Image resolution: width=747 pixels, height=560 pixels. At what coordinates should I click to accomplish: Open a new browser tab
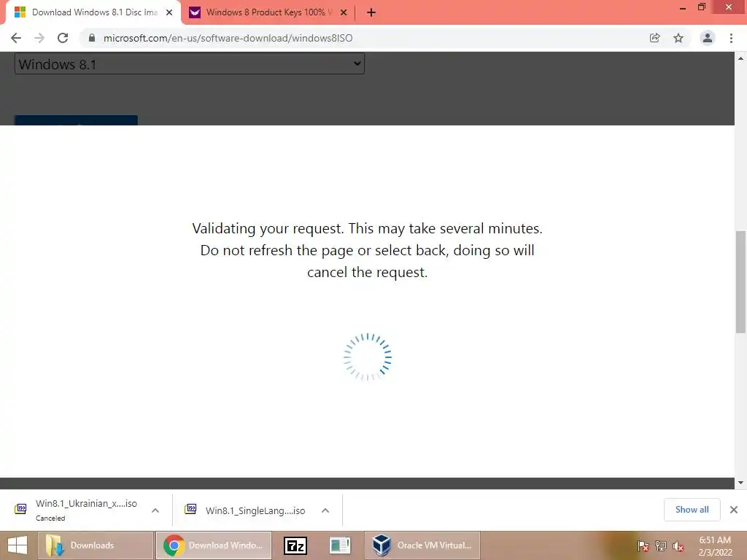click(371, 12)
